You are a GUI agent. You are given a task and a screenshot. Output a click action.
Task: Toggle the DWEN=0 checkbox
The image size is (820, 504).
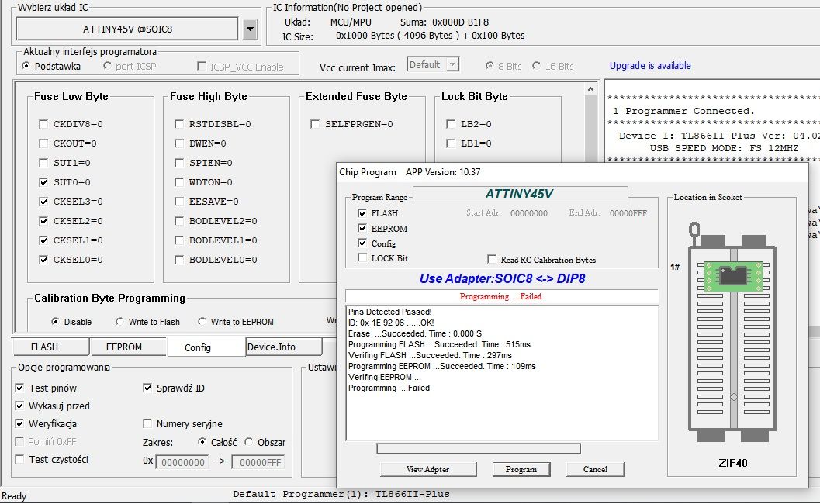[179, 143]
